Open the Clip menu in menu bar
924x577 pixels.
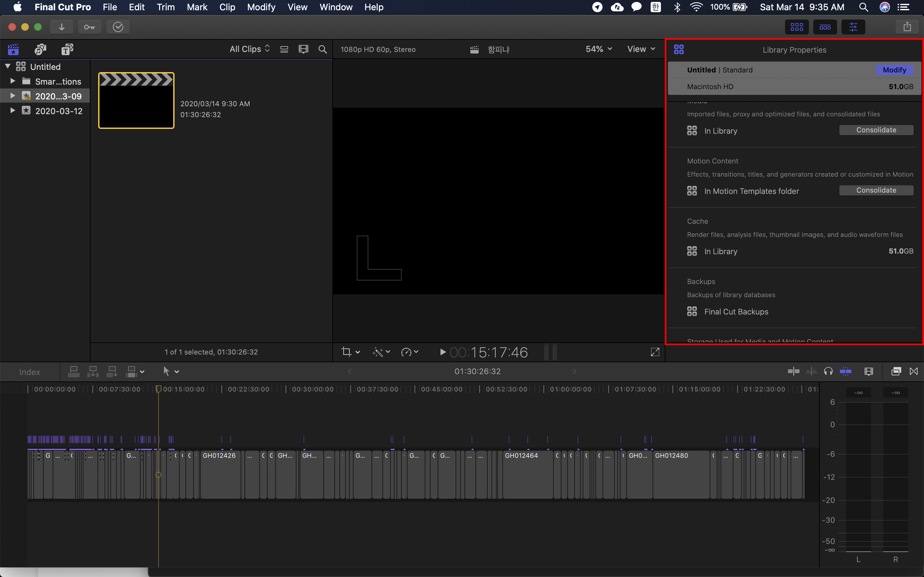[227, 7]
